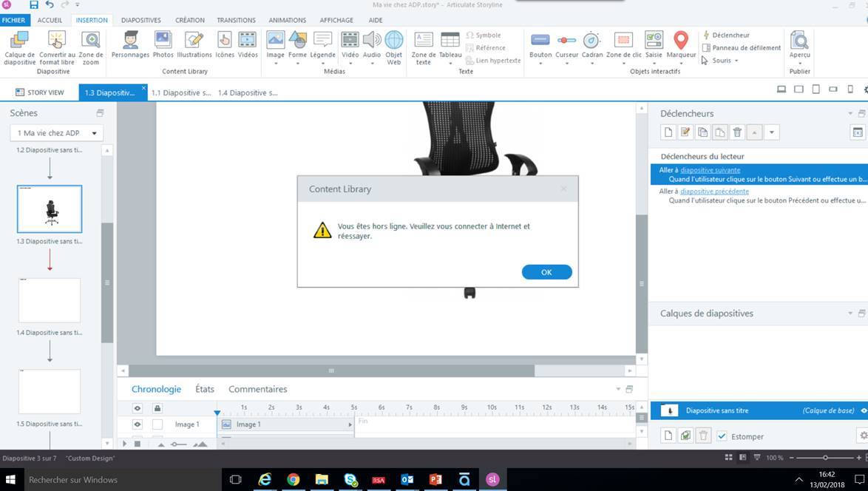The width and height of the screenshot is (868, 491).
Task: Expand Image 1 timeline bar arrow
Action: coord(350,424)
